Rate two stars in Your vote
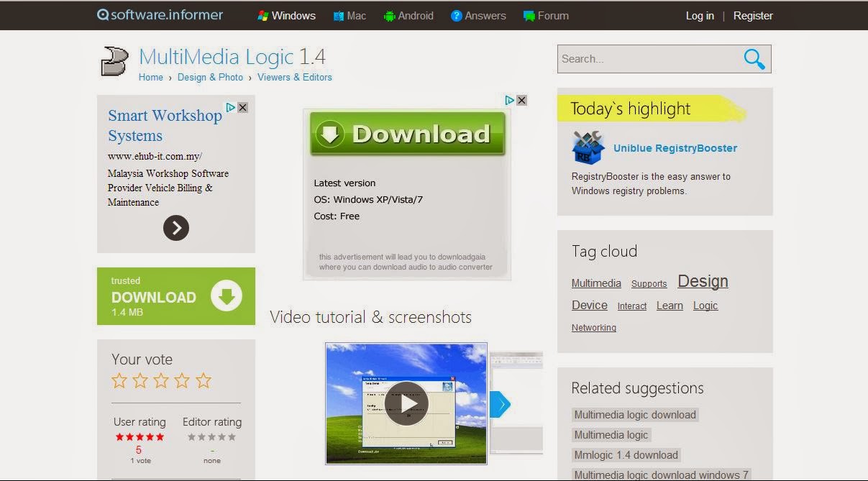Image resolution: width=868 pixels, height=481 pixels. click(140, 380)
